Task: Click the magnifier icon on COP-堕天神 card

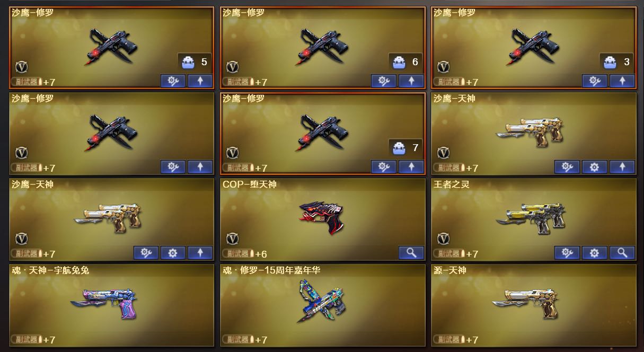Action: tap(411, 253)
